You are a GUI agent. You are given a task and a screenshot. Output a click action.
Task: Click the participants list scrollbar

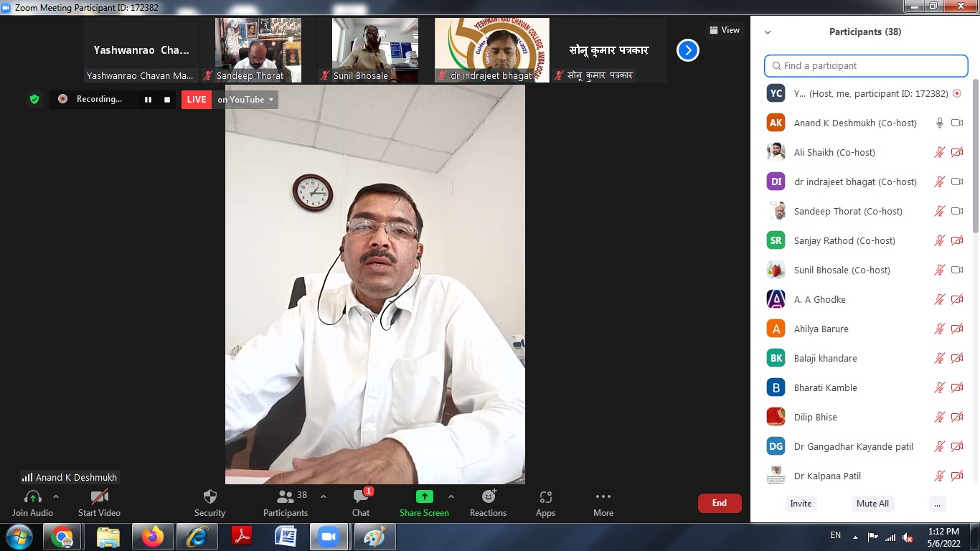click(x=976, y=156)
